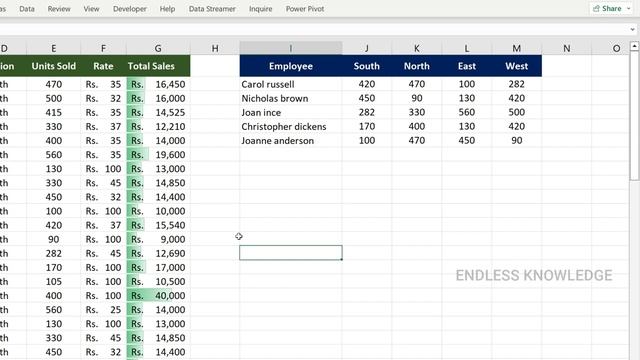
Task: Click cell containing Joanne anderson
Action: (x=291, y=140)
